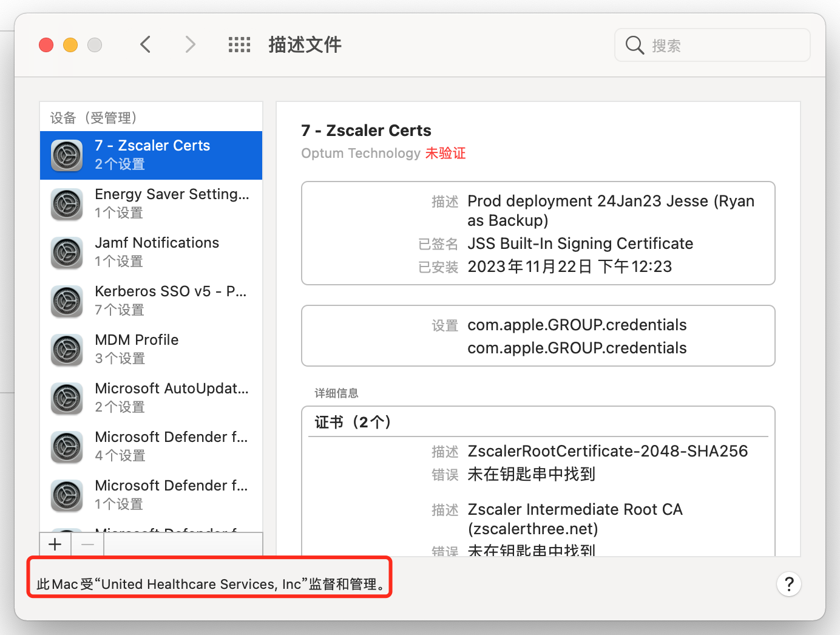Click the United Healthcare Services management notice
This screenshot has height=635, width=840.
tap(211, 584)
